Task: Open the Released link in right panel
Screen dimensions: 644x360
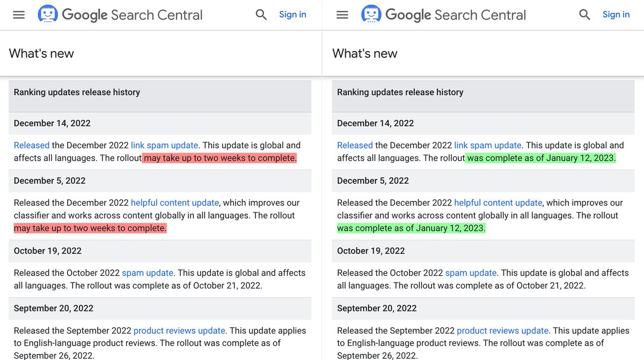Action: (355, 145)
